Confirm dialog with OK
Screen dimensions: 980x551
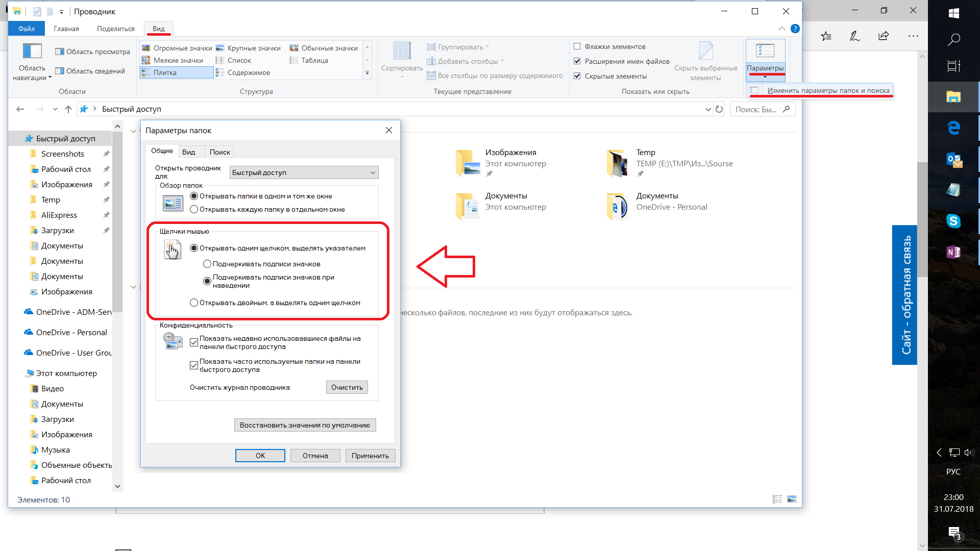[260, 456]
